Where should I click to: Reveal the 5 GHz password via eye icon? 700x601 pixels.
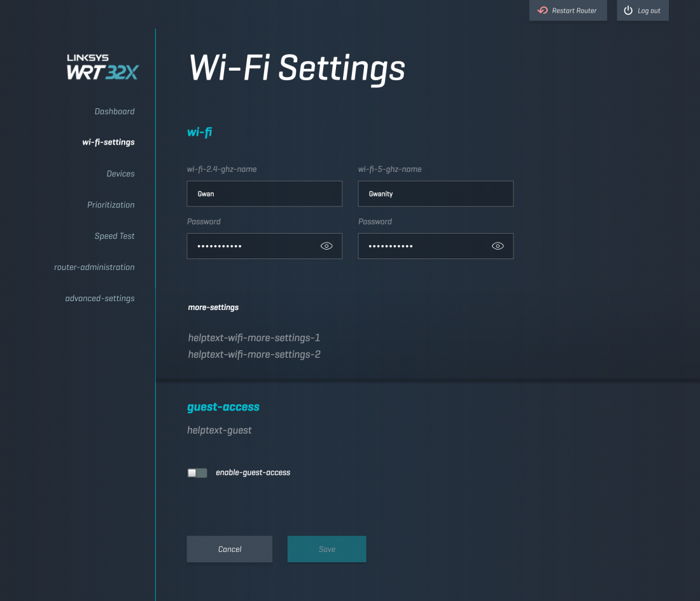coord(498,246)
